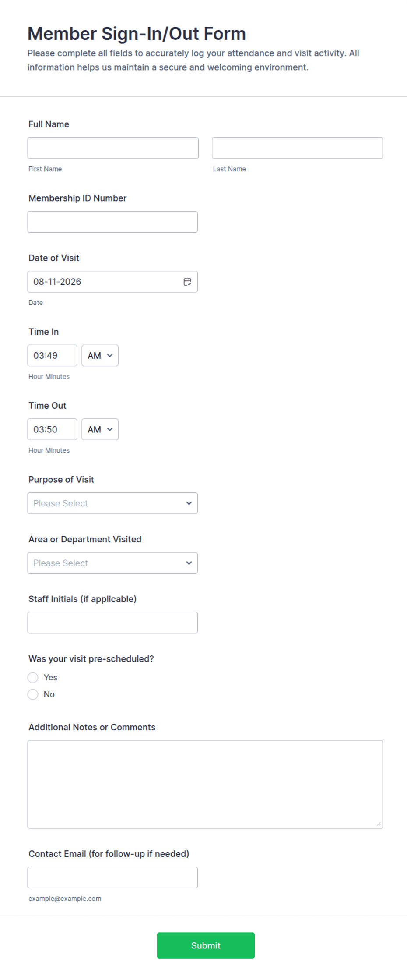Open the Time In AM/PM dropdown

coord(100,356)
